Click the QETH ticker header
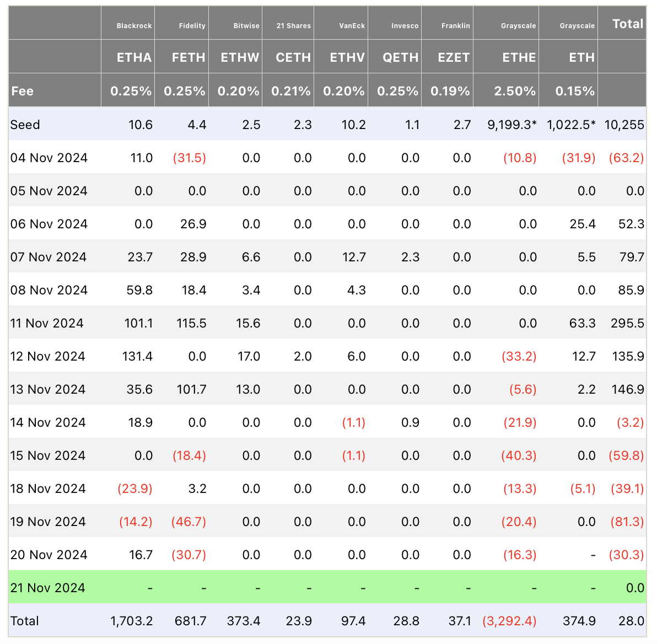 pos(401,57)
